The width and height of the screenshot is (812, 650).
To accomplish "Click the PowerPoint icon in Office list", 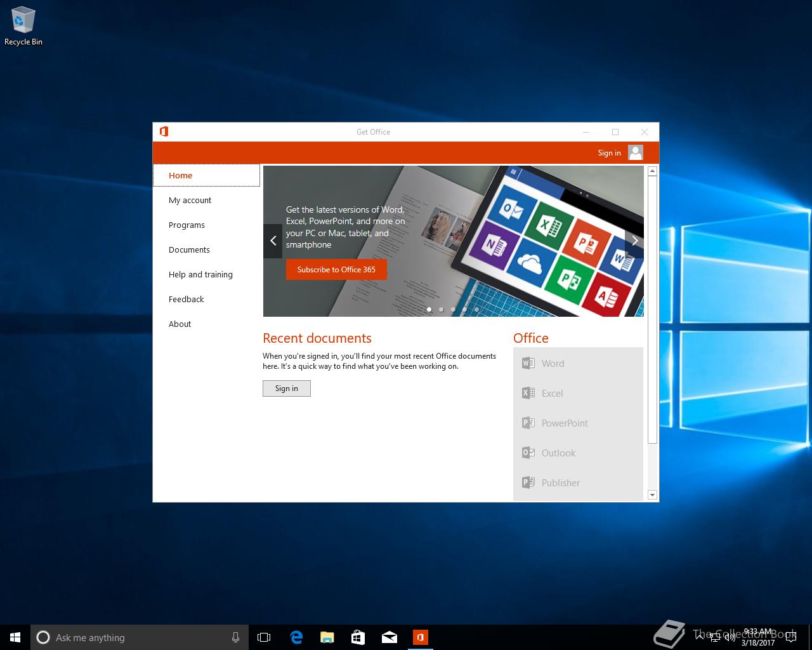I will pyautogui.click(x=528, y=423).
